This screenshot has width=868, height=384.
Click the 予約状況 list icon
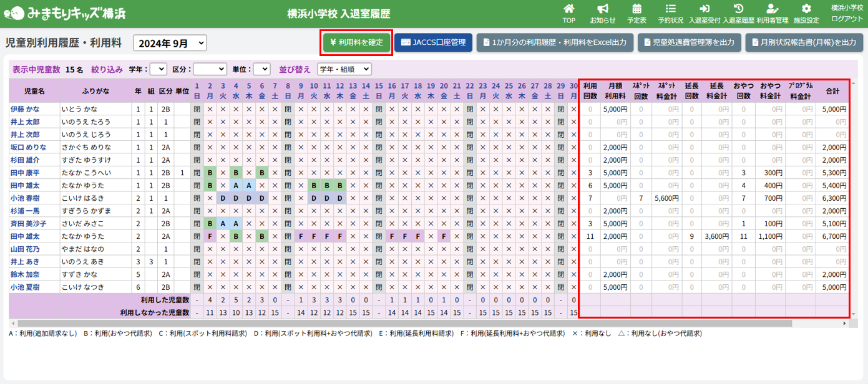coord(670,9)
